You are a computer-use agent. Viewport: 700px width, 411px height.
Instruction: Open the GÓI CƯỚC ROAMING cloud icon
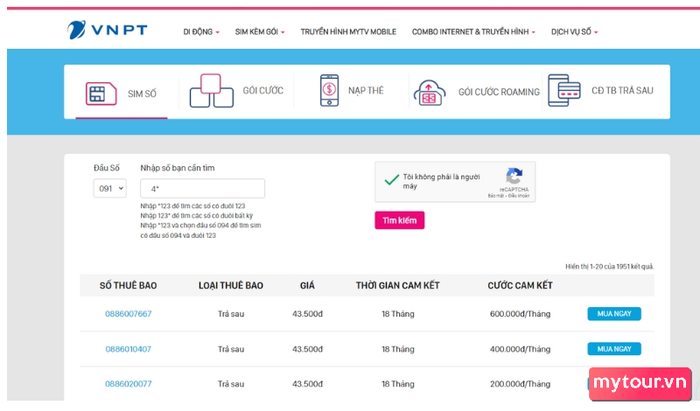pyautogui.click(x=429, y=92)
